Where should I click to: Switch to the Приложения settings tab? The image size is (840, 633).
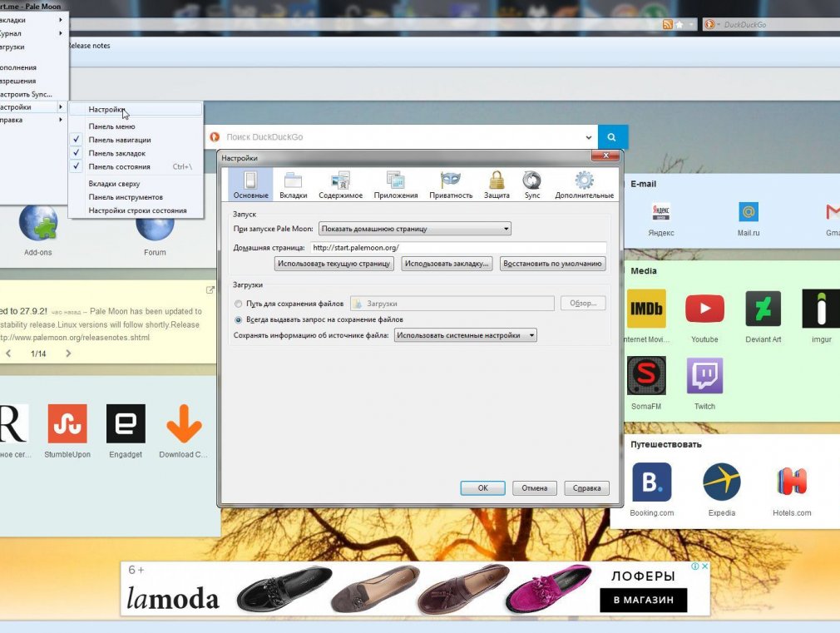tap(396, 185)
